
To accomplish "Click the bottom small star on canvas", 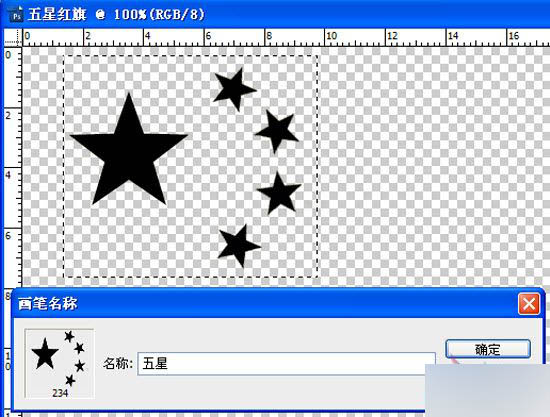I will (239, 246).
